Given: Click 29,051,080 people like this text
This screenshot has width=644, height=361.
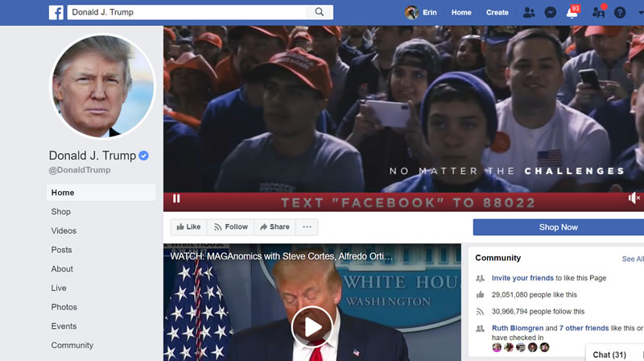Looking at the screenshot, I should [535, 295].
